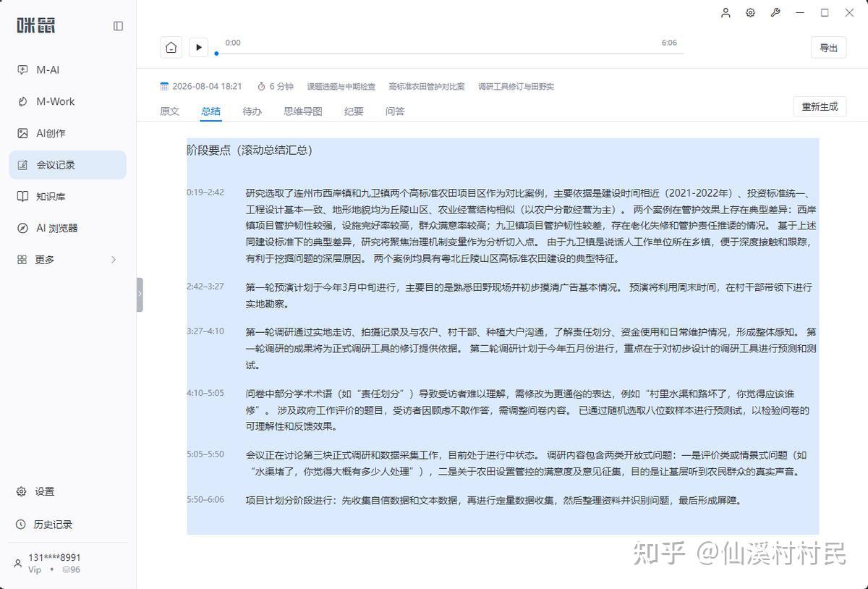Jump to timestamp 2:42–3:27
Screen dimensions: 868x589
pyautogui.click(x=205, y=287)
